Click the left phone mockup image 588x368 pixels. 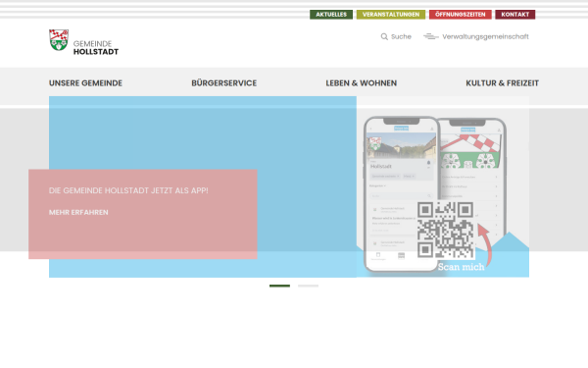pyautogui.click(x=400, y=193)
